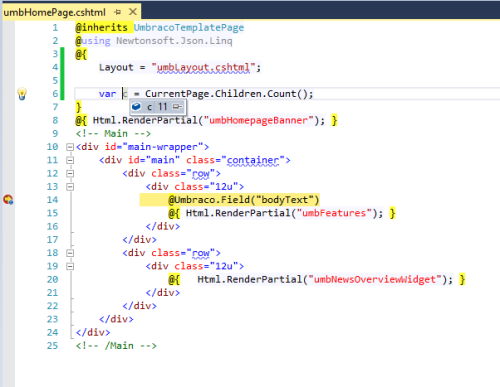Click the highlighted Umbraco.Field bodyText statement
Viewport: 500px width, 387px height.
point(244,200)
